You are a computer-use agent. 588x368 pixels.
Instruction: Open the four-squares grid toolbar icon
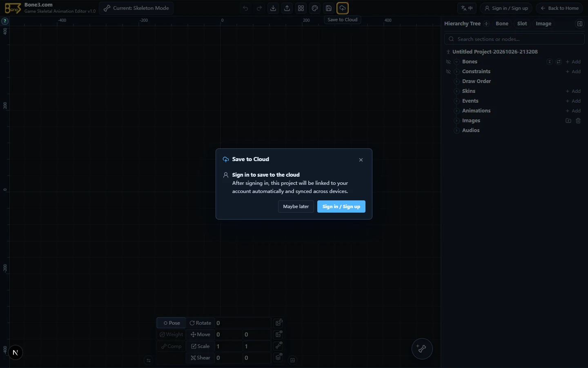coord(301,8)
